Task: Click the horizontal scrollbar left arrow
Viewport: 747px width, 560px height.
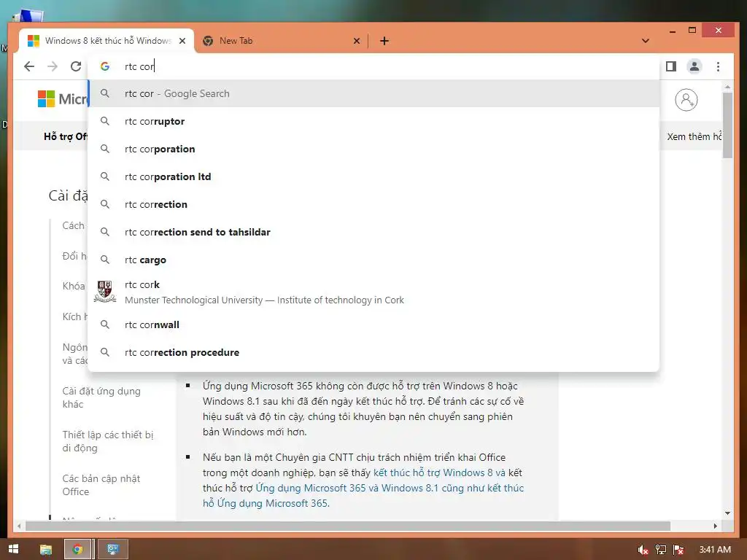Action: [18, 526]
